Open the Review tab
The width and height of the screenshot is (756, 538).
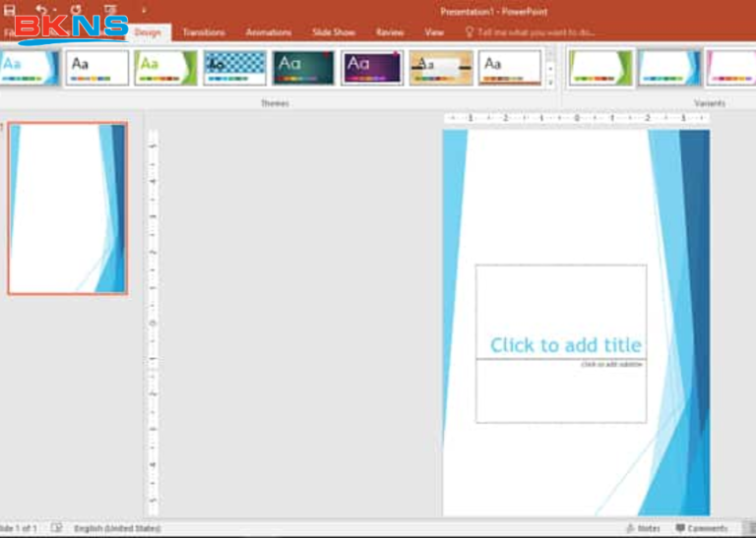pyautogui.click(x=390, y=32)
